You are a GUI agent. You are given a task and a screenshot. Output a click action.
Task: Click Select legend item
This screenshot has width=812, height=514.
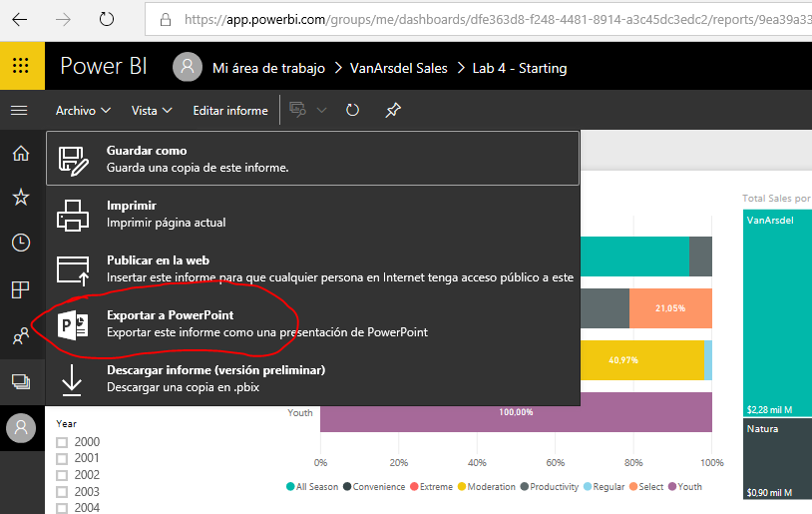pyautogui.click(x=646, y=486)
